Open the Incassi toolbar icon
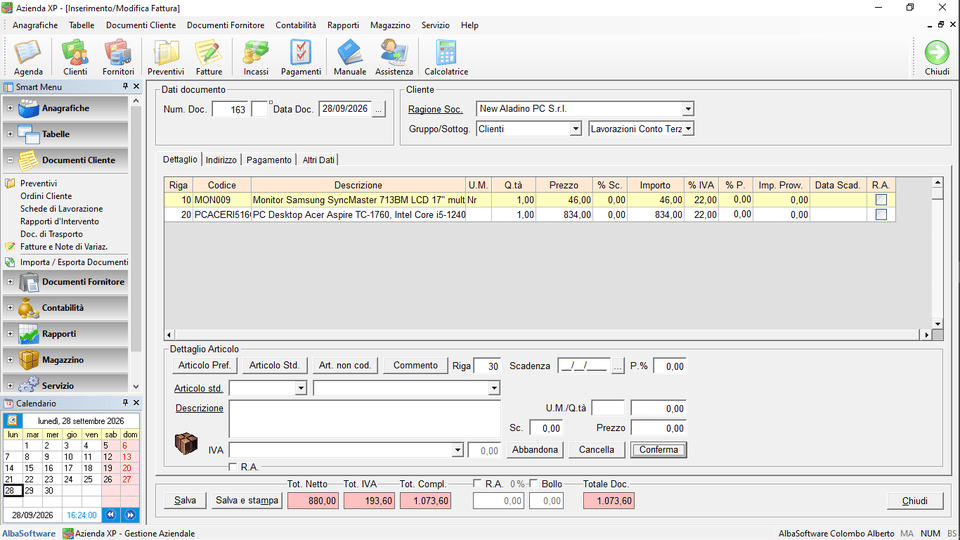This screenshot has height=540, width=960. pyautogui.click(x=256, y=58)
